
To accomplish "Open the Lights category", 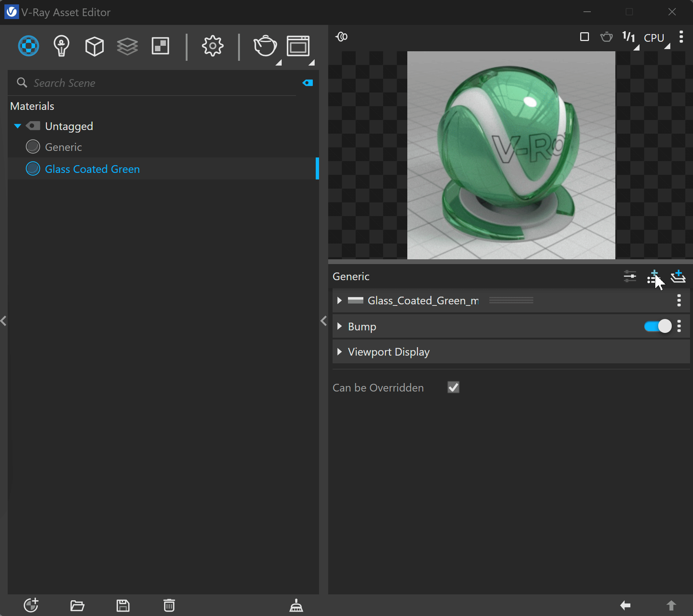I will (61, 46).
